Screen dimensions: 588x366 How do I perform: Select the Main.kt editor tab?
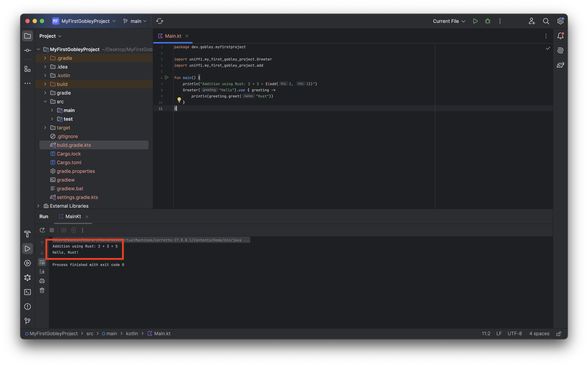173,36
